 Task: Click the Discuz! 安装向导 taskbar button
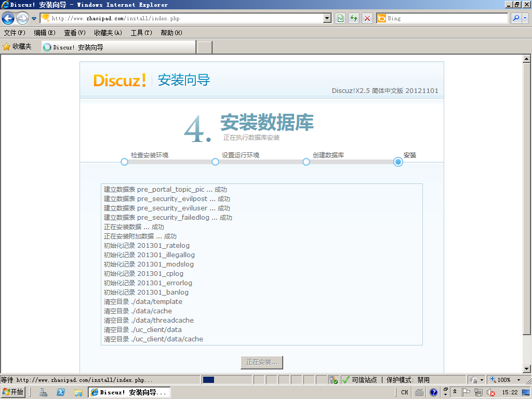tap(129, 392)
